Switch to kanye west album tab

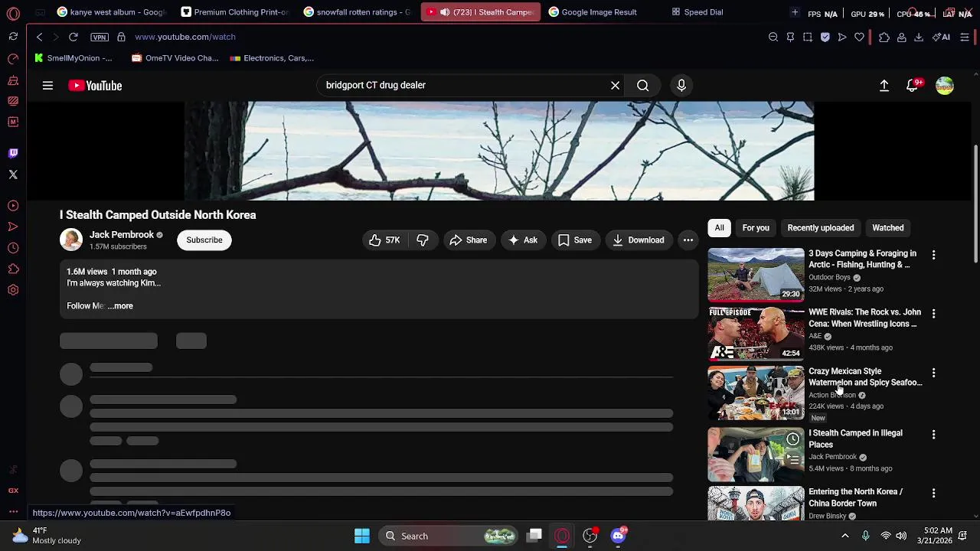(x=111, y=12)
